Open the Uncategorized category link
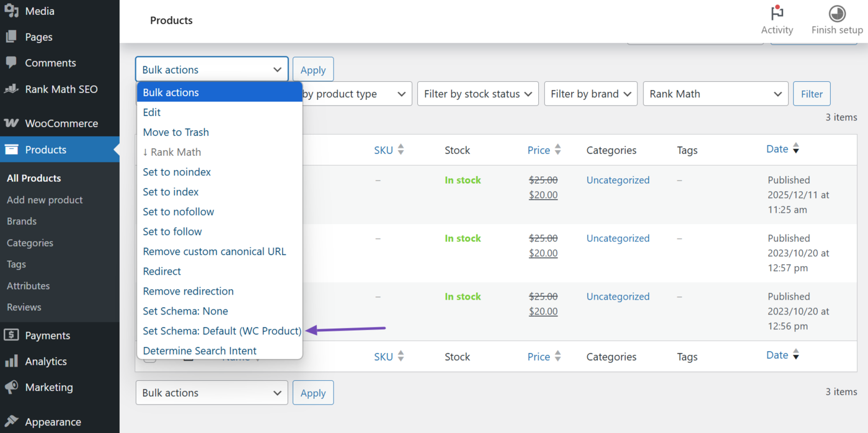 tap(618, 179)
